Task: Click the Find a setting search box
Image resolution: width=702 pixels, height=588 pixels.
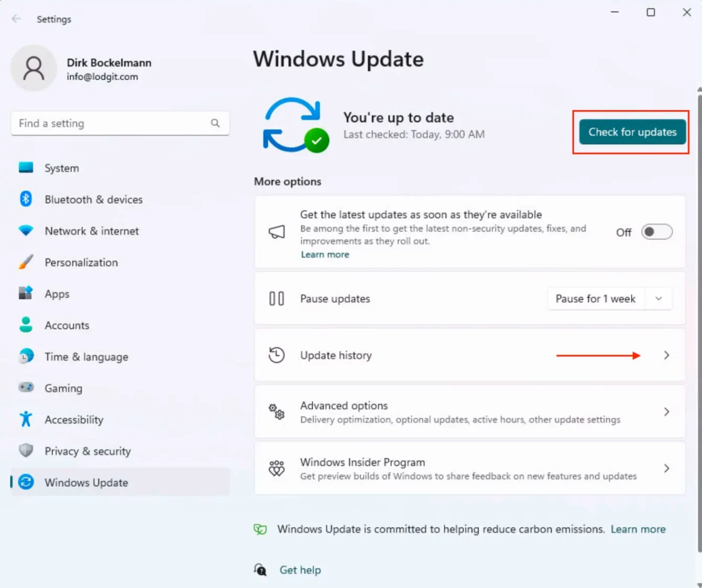Action: point(120,123)
